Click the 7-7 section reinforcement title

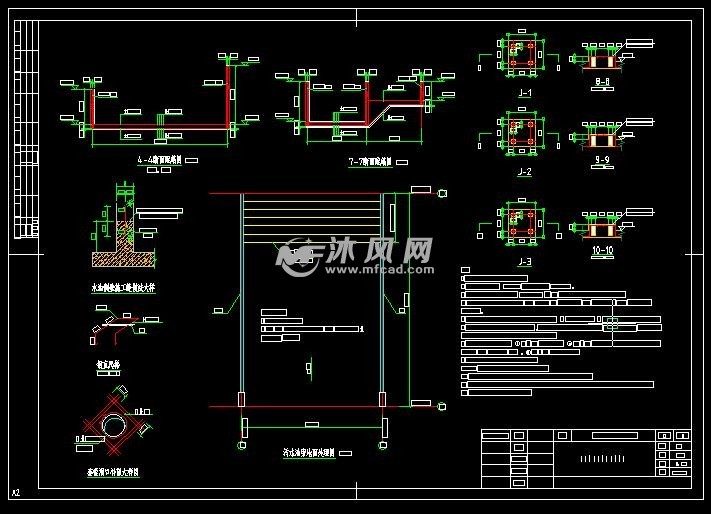(x=370, y=162)
